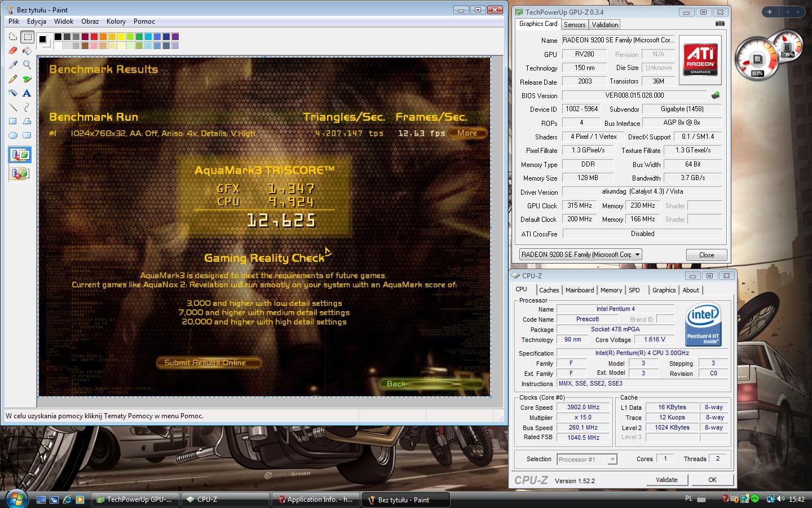Screen dimensions: 812x508
Task: Open the GPU-Z graphics card selector dropdown
Action: point(580,255)
